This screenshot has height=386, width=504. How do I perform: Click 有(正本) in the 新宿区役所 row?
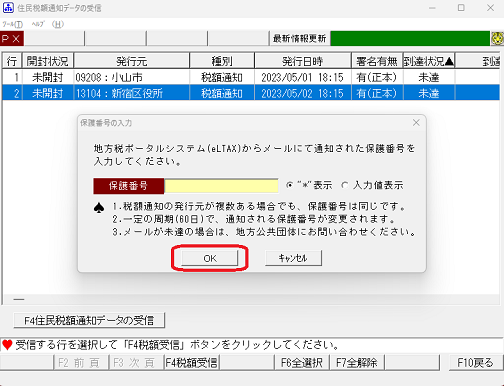click(377, 93)
